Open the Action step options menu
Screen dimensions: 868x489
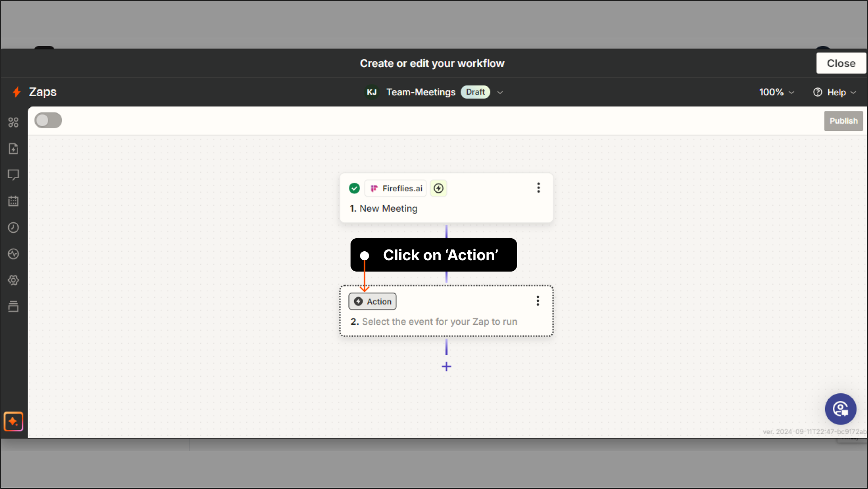(538, 300)
